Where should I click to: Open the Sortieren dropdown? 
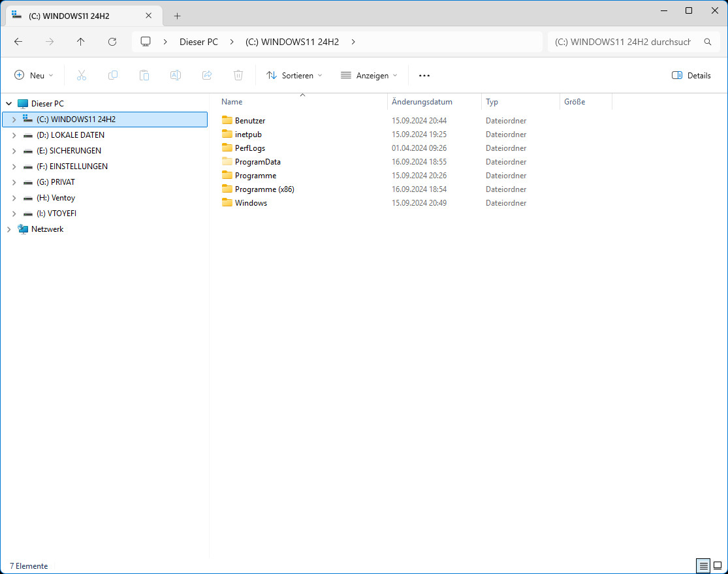(x=294, y=75)
